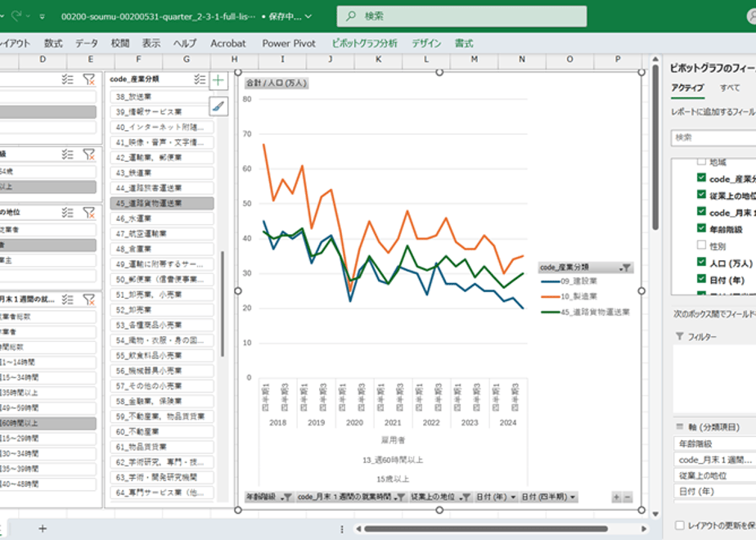Switch to アクティブ tab in field pane
756x540 pixels.
coord(687,88)
